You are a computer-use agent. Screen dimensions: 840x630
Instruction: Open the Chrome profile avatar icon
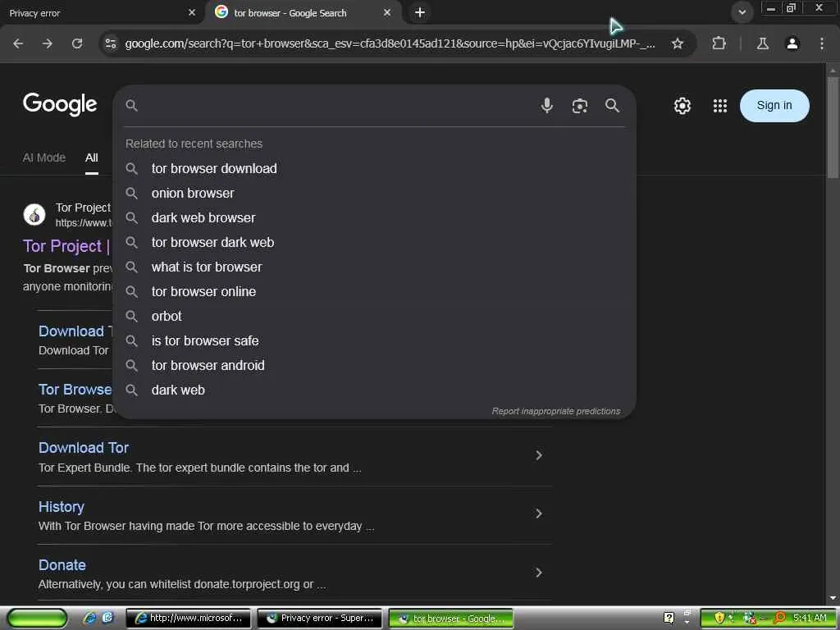click(x=792, y=43)
